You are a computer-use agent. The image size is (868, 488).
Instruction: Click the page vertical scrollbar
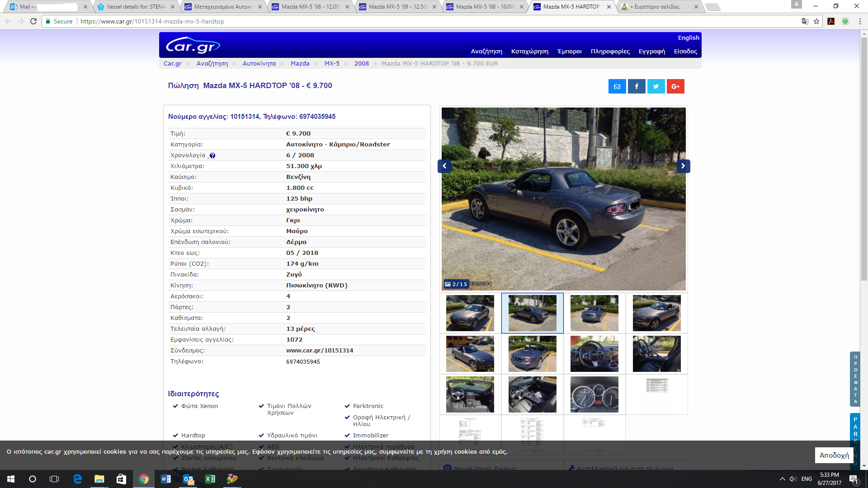coord(864,249)
